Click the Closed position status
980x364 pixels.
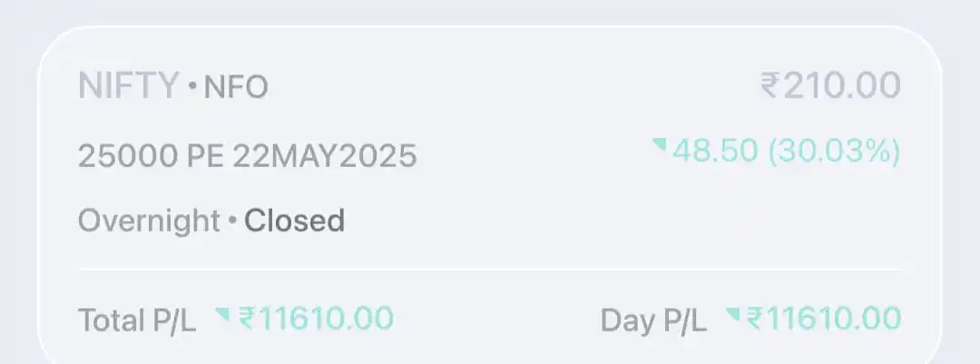[294, 221]
